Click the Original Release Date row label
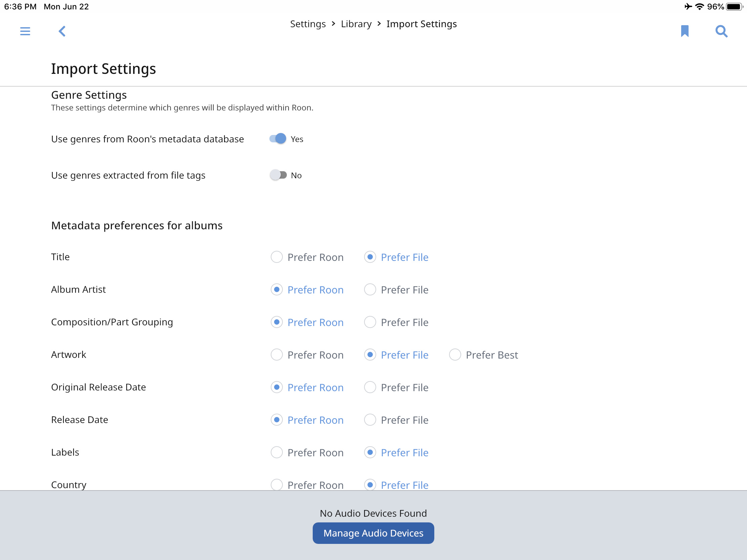Image resolution: width=747 pixels, height=560 pixels. pos(98,387)
